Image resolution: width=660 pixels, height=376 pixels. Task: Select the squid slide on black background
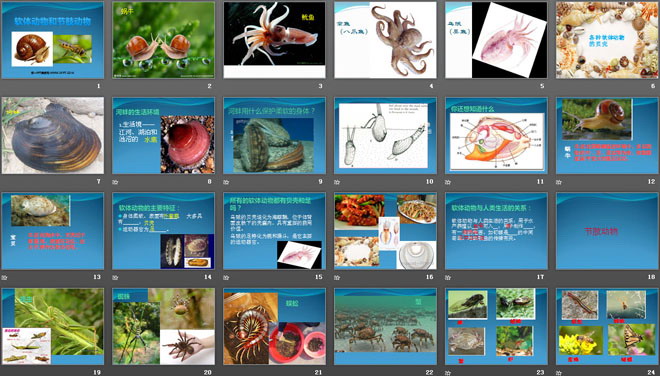point(274,40)
